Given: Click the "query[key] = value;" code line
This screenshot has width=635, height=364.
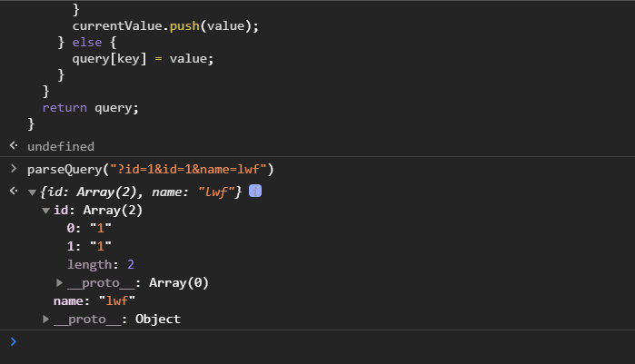Looking at the screenshot, I should pyautogui.click(x=143, y=58).
